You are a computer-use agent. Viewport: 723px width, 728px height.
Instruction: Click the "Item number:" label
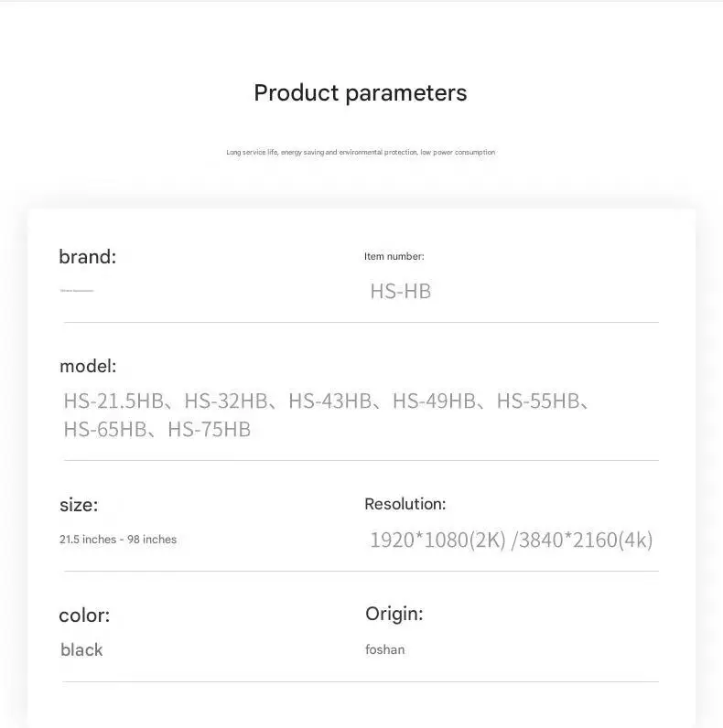394,257
